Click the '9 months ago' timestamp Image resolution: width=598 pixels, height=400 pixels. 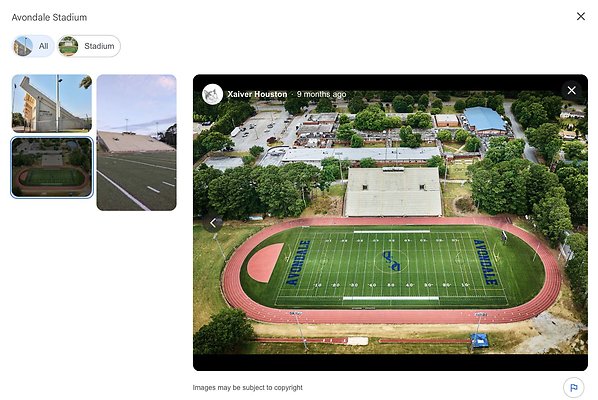pyautogui.click(x=322, y=94)
